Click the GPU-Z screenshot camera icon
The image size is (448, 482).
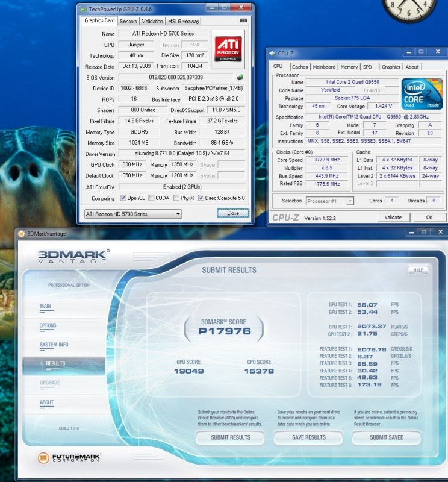(243, 20)
